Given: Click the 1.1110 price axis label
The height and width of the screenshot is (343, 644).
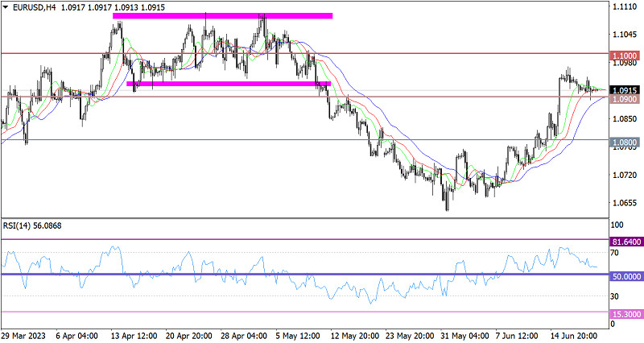Looking at the screenshot, I should [624, 6].
